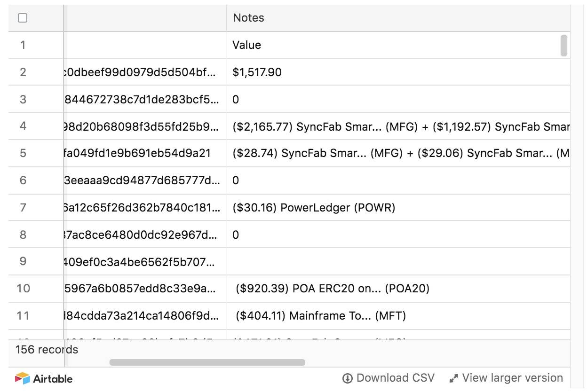
Task: Select the ($2,165.77) SyncFab cell in row 4
Action: click(x=400, y=126)
